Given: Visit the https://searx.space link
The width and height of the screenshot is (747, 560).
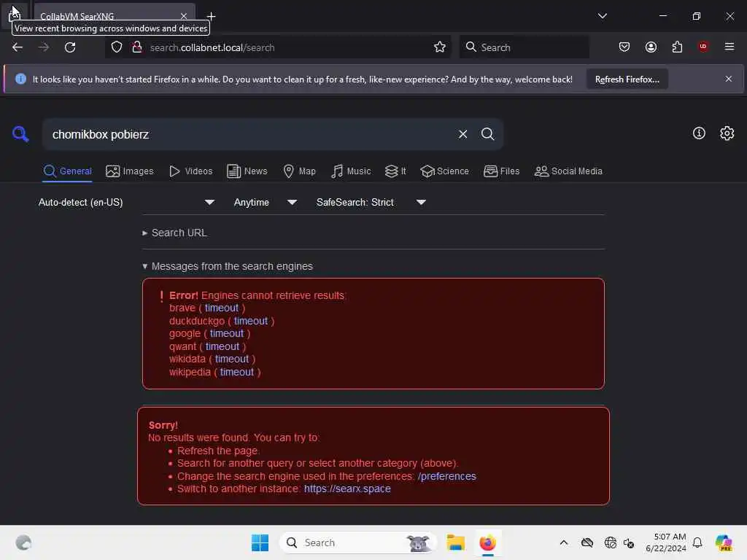Looking at the screenshot, I should [347, 489].
